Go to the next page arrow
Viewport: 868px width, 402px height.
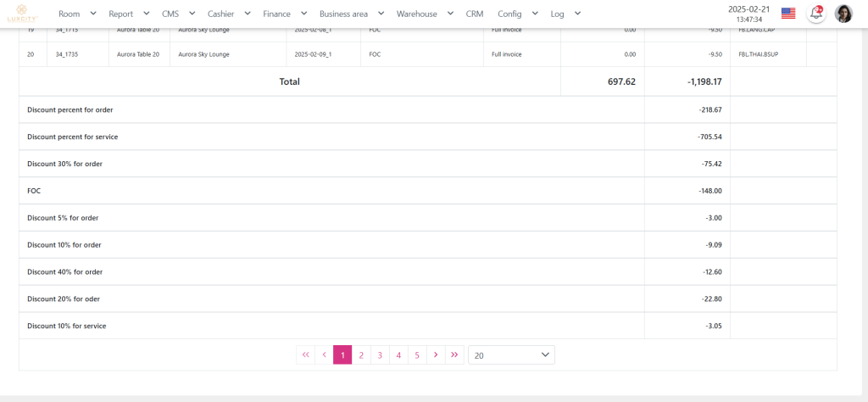[436, 355]
